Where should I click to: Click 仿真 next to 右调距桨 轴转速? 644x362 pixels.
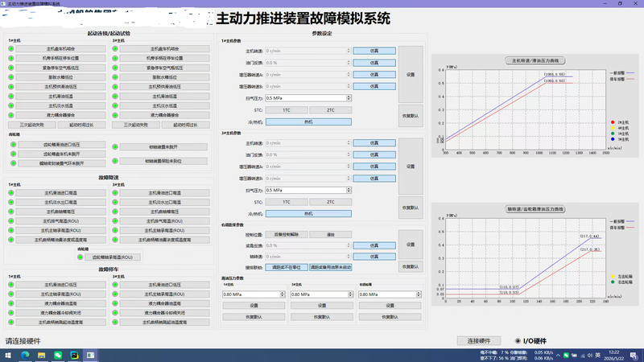tap(374, 257)
